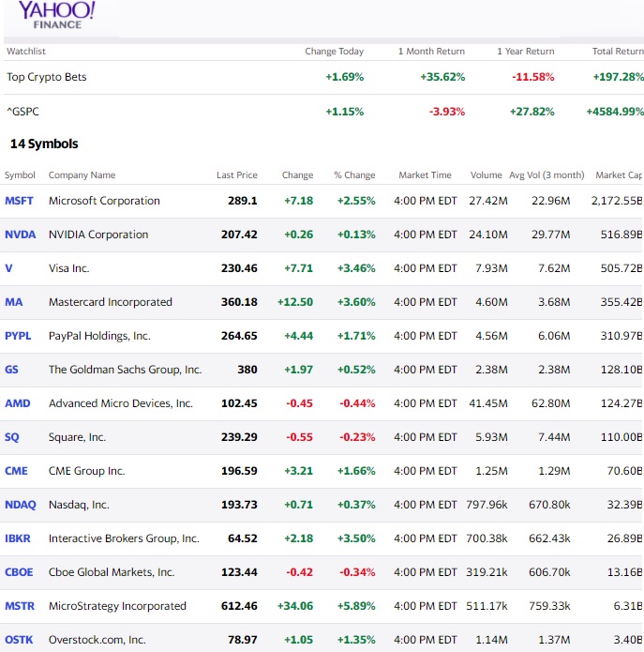644x652 pixels.
Task: Select Nasdaq average volume 670.80k
Action: (x=549, y=505)
